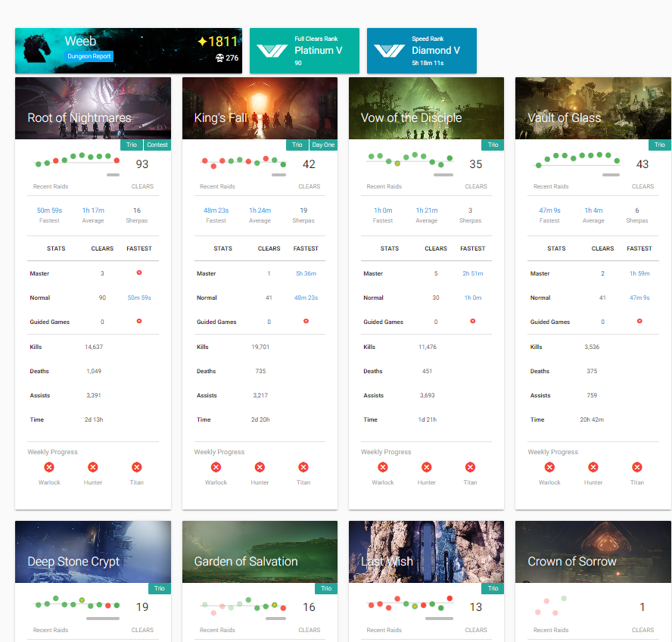Click the Trio tag on Vault of Glass
The width and height of the screenshot is (672, 642).
point(660,145)
